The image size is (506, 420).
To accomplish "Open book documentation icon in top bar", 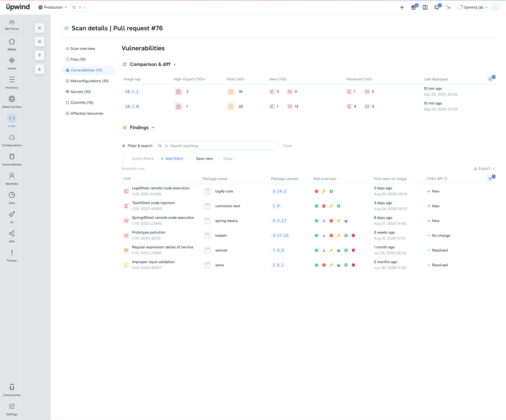I will pos(425,8).
